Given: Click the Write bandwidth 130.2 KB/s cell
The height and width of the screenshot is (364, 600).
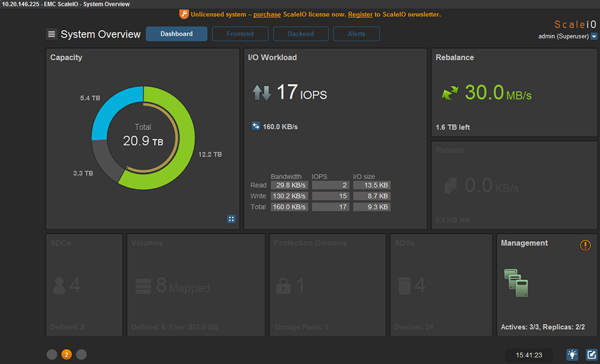Looking at the screenshot, I should pyautogui.click(x=289, y=195).
